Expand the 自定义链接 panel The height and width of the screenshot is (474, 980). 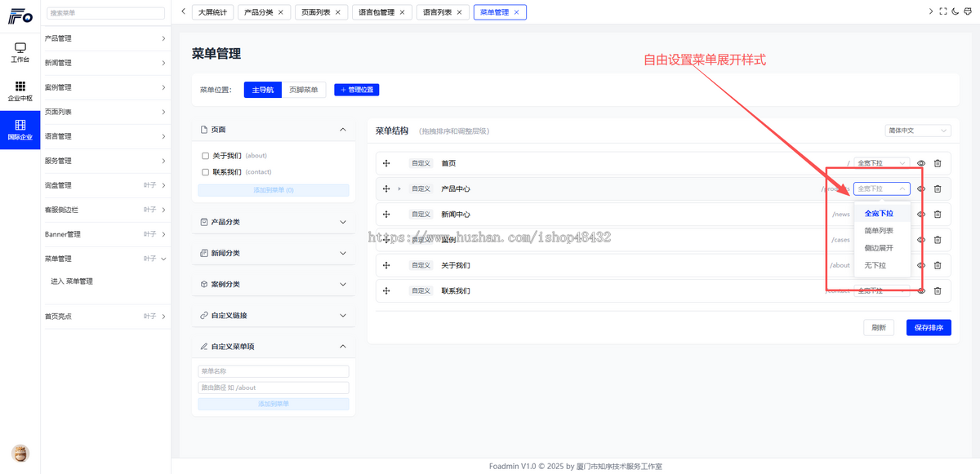[343, 315]
